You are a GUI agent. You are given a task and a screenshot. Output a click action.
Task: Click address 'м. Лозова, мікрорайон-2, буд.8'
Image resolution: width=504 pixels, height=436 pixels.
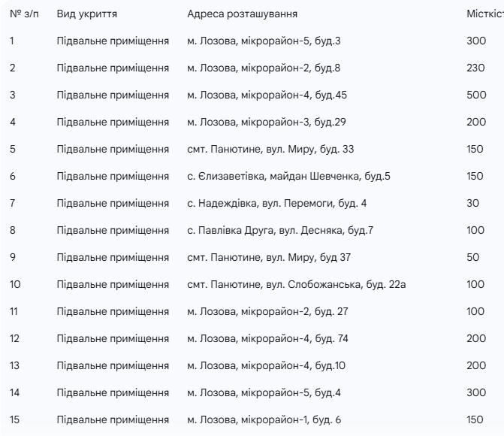coord(264,68)
